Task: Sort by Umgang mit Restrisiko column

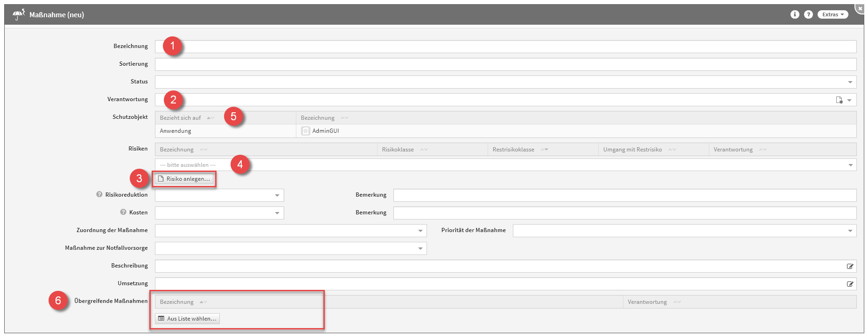Action: click(632, 150)
